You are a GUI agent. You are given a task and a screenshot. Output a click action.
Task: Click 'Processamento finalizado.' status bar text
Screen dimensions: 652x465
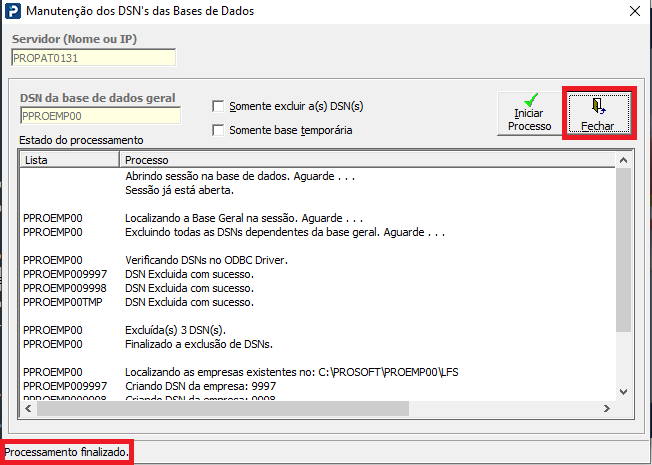coord(67,452)
